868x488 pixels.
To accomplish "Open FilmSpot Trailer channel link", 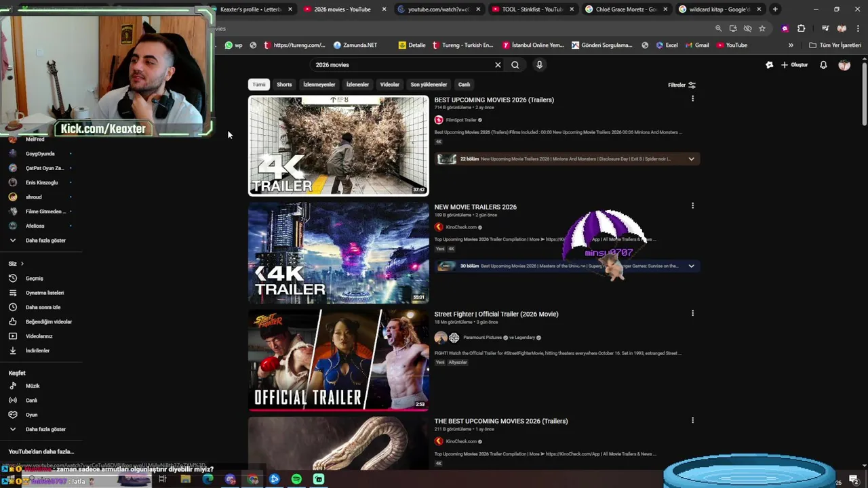I will [461, 120].
